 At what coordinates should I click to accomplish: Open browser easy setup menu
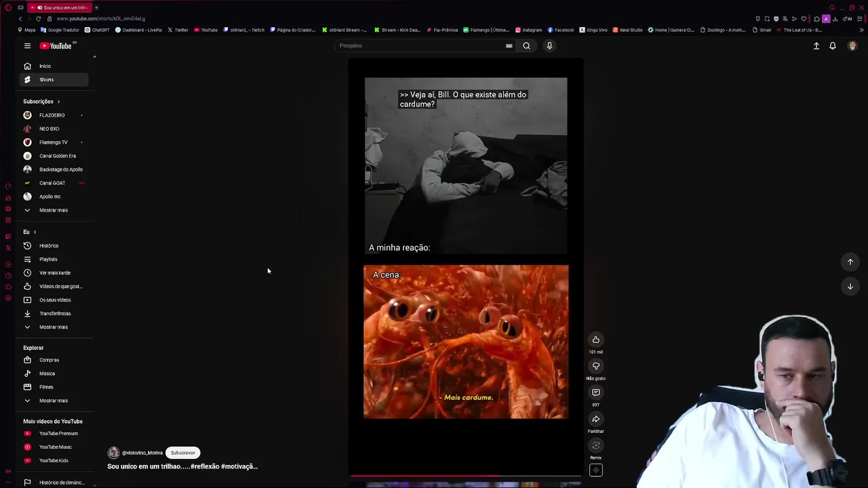[x=859, y=18]
